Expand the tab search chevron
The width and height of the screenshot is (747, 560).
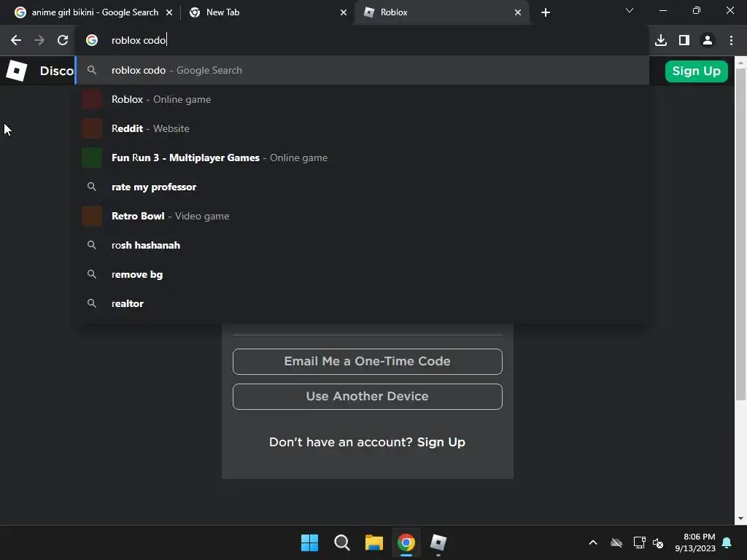630,10
